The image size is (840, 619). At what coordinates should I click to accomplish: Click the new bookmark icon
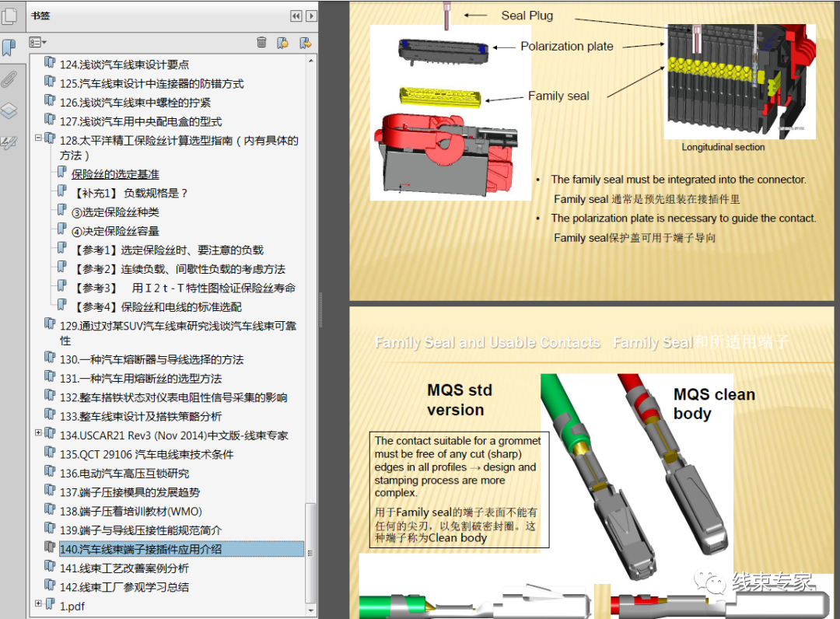282,42
